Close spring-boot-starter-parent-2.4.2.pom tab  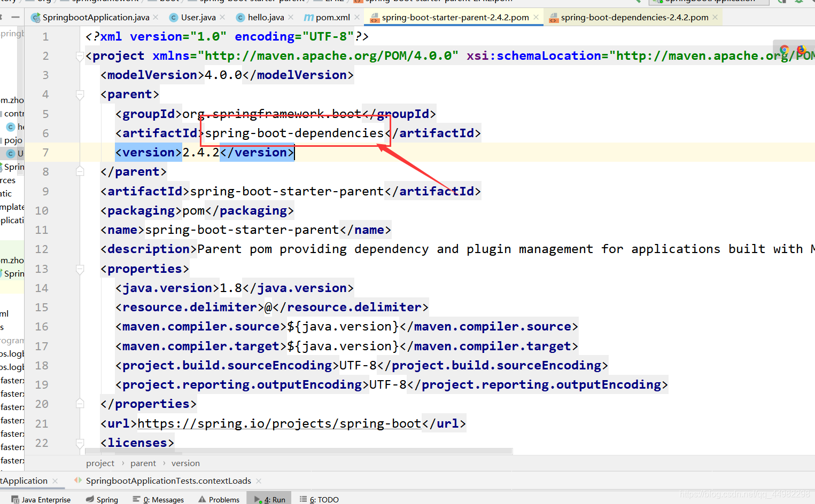536,17
